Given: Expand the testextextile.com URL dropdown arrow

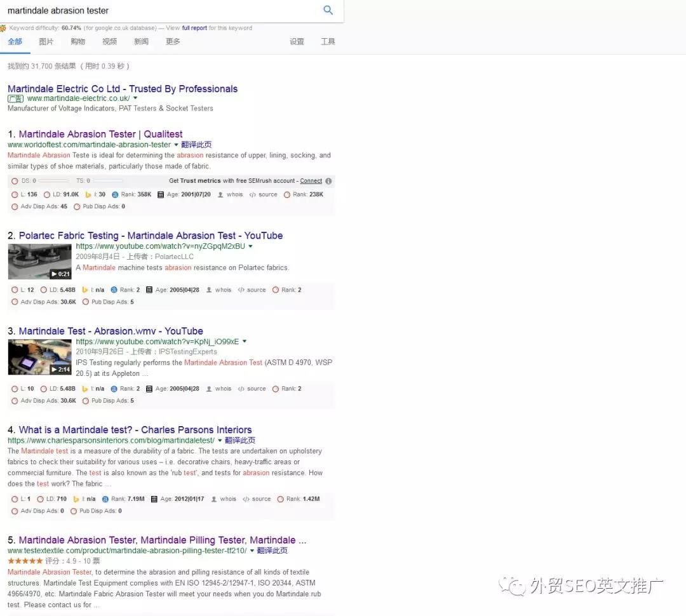Looking at the screenshot, I should [252, 551].
